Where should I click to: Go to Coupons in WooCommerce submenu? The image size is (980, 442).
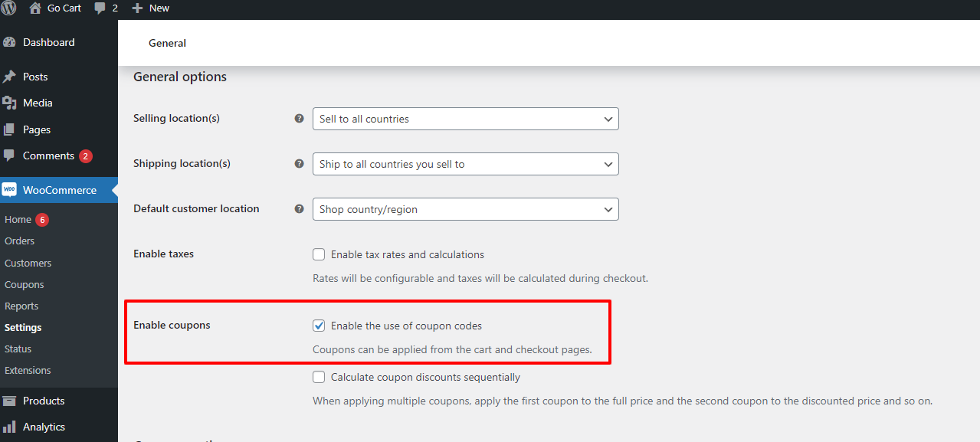click(25, 285)
